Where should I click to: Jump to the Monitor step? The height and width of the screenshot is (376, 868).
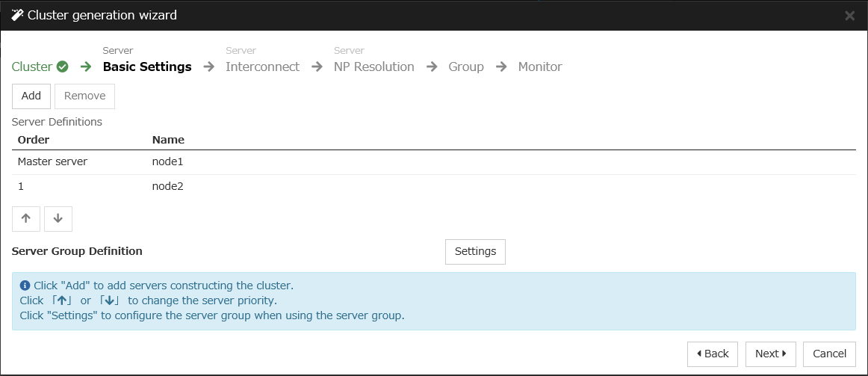(540, 67)
